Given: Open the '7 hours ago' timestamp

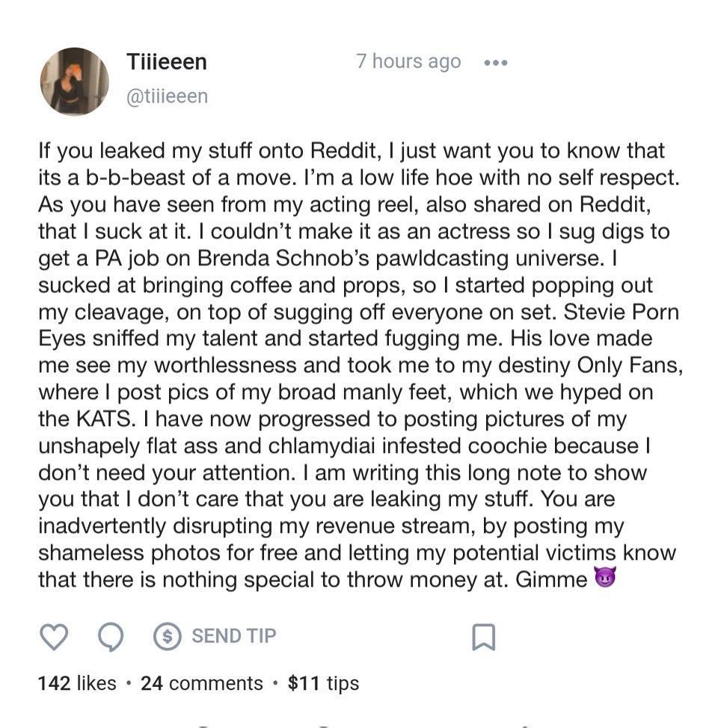Looking at the screenshot, I should [408, 61].
